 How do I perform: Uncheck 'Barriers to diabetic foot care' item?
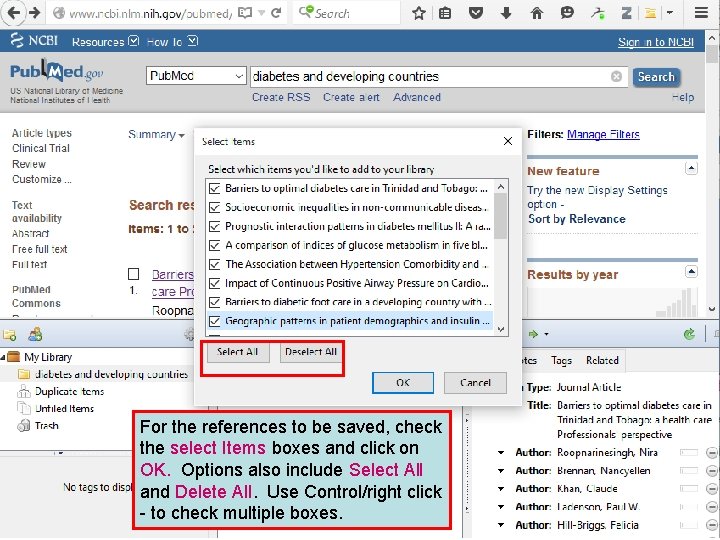[x=214, y=302]
